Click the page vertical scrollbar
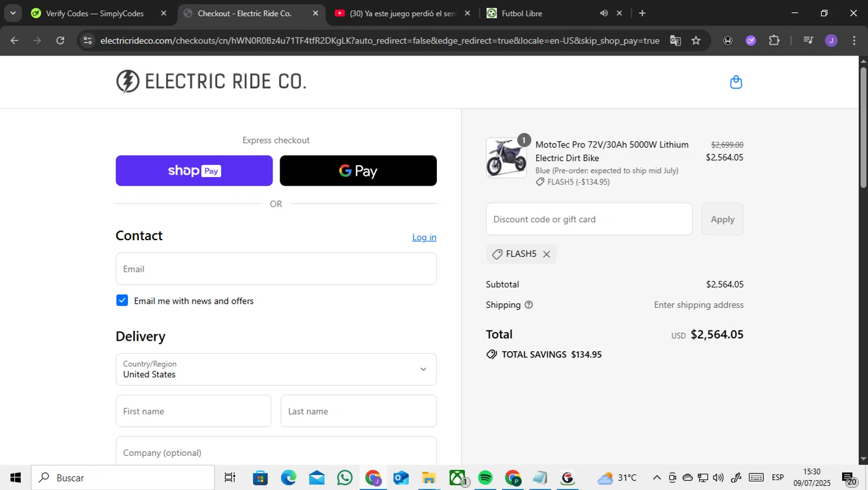 point(863,127)
